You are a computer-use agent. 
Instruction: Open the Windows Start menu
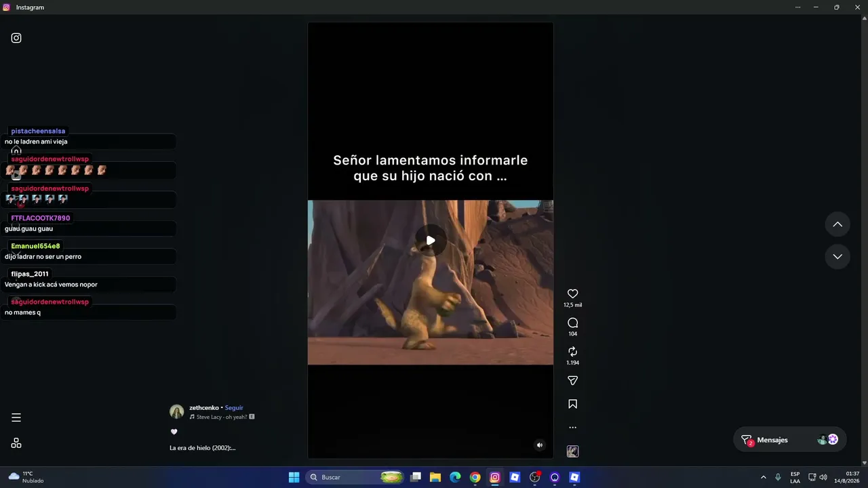click(294, 477)
